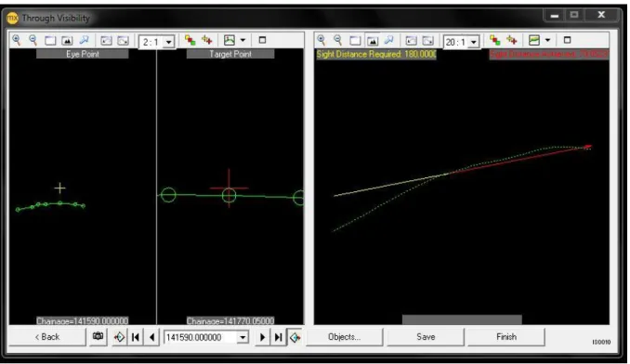The width and height of the screenshot is (630, 364).
Task: Click zoom extents mountain icon in left toolbar
Action: coord(67,41)
